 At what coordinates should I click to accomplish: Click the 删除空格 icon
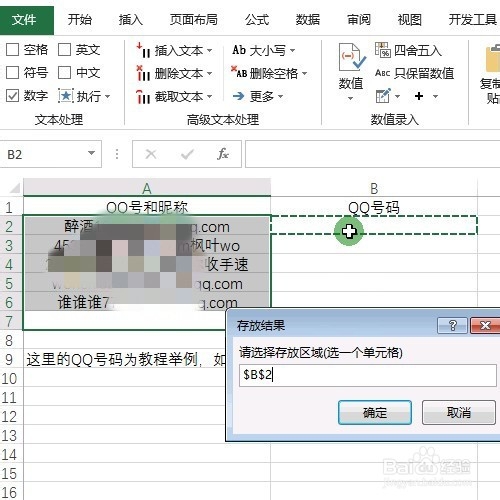tap(239, 72)
